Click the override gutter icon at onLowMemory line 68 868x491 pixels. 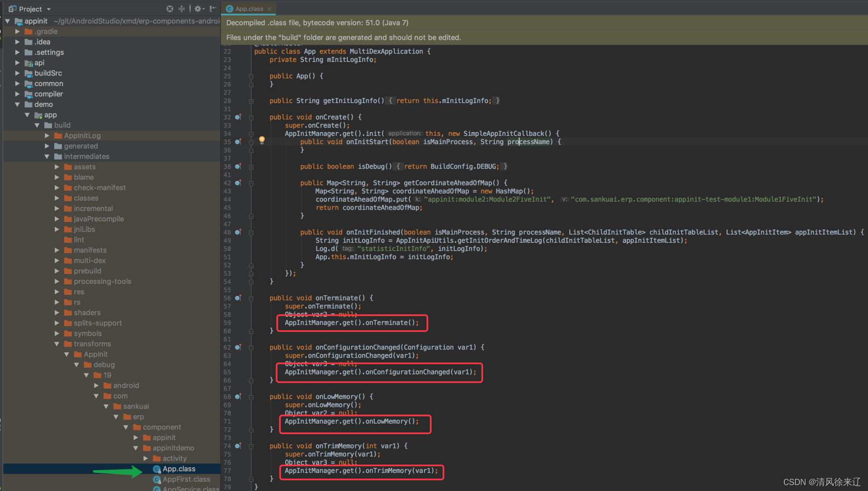238,397
